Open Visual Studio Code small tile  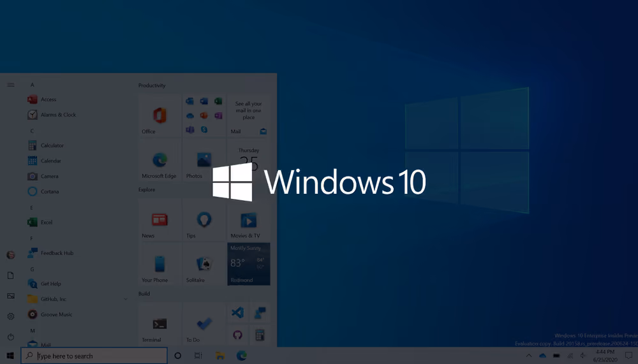[237, 313]
